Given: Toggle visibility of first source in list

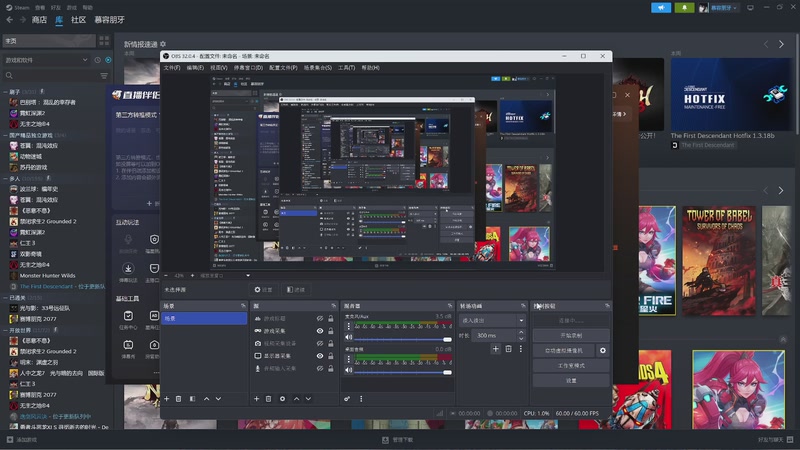Looking at the screenshot, I should tap(320, 318).
